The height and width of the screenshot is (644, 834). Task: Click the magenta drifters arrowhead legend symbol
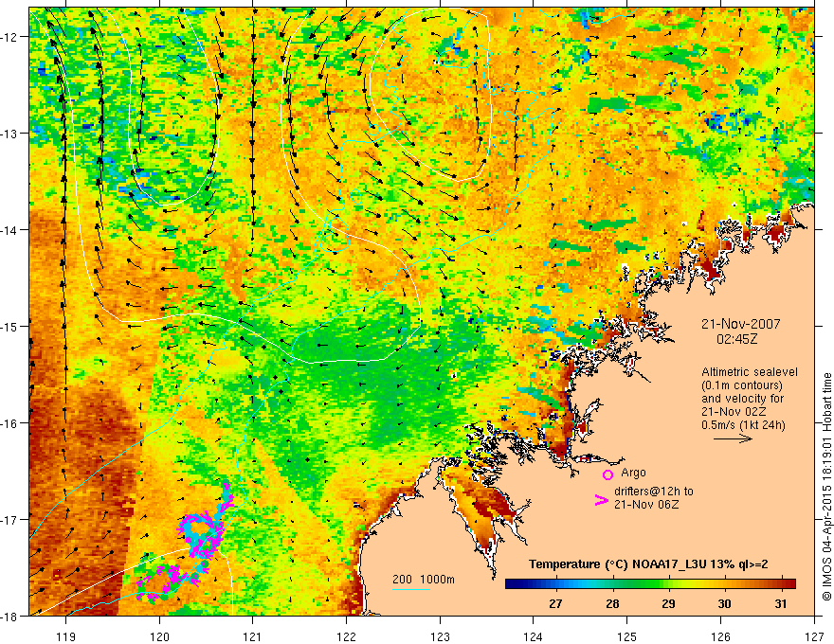point(601,500)
